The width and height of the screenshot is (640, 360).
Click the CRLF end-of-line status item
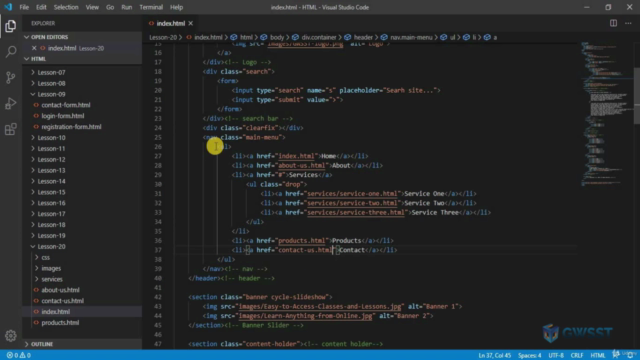click(577, 356)
